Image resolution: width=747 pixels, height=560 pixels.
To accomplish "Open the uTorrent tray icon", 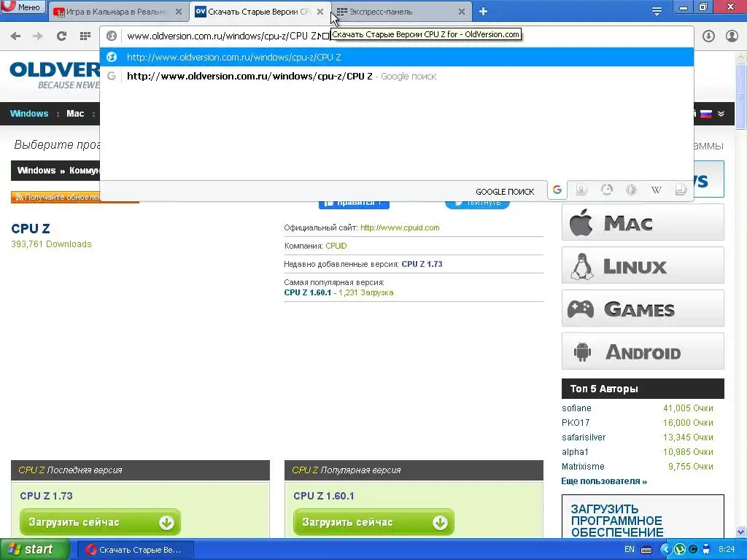I will click(680, 550).
